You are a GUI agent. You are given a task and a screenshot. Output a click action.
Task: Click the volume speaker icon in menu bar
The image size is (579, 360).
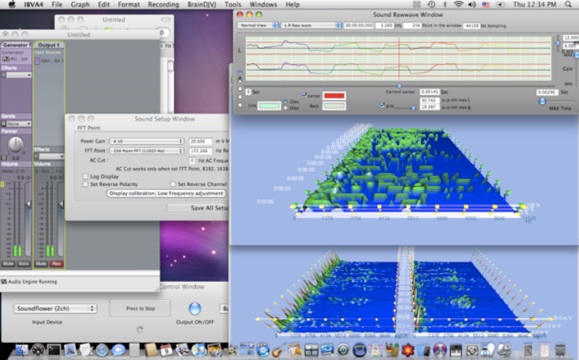(472, 4)
